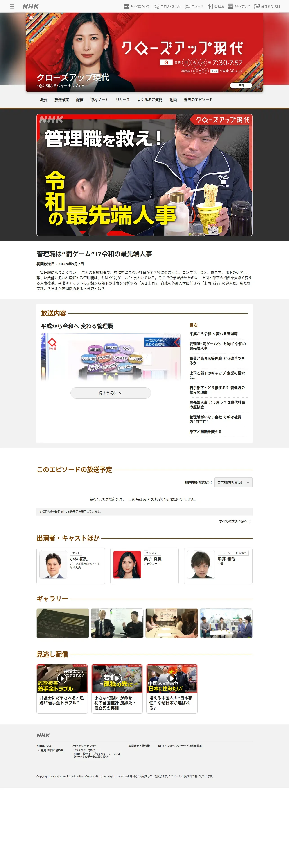Image resolution: width=289 pixels, height=868 pixels.
Task: Select the よくあるご質問 tab
Action: [x=150, y=100]
